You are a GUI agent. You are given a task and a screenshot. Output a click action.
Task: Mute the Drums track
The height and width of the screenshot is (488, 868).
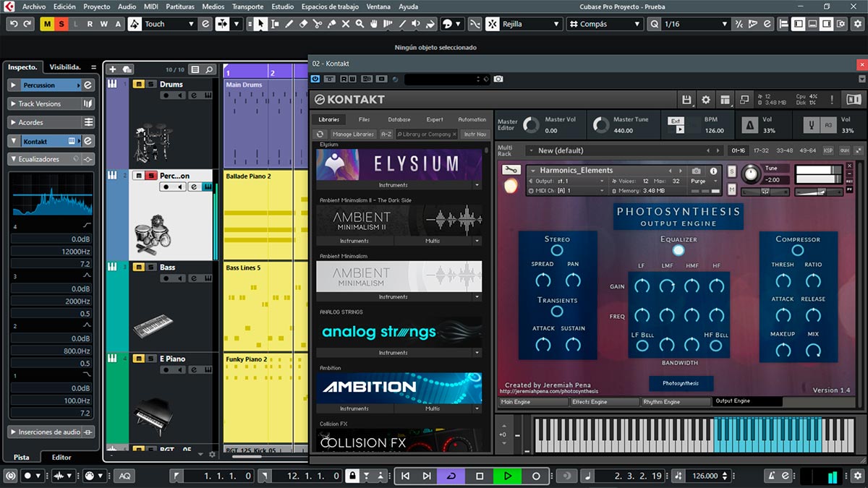[x=137, y=84]
